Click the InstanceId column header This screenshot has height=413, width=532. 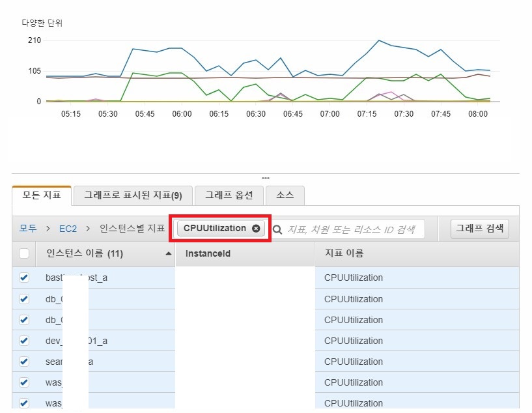point(208,253)
